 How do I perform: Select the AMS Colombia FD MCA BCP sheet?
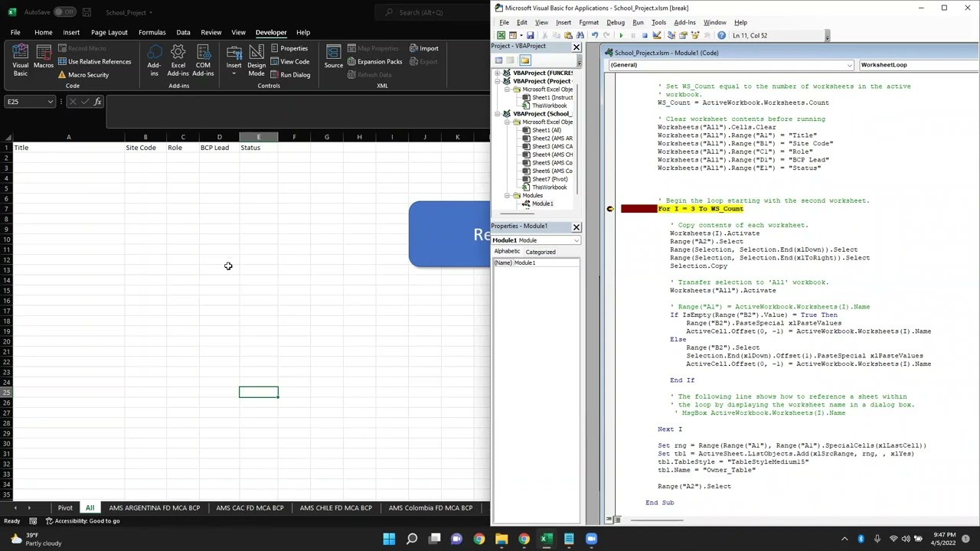point(430,507)
